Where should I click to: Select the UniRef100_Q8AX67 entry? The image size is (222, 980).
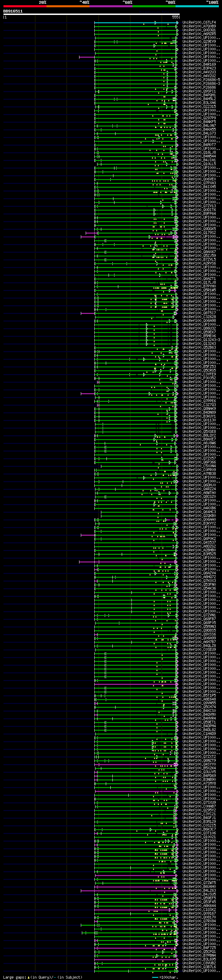pos(199,252)
